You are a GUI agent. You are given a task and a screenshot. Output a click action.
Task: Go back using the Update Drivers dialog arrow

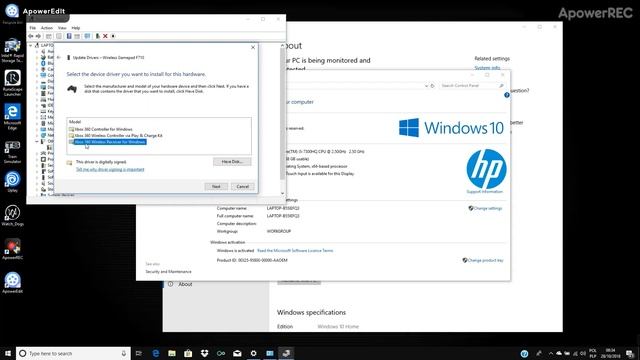click(x=59, y=58)
